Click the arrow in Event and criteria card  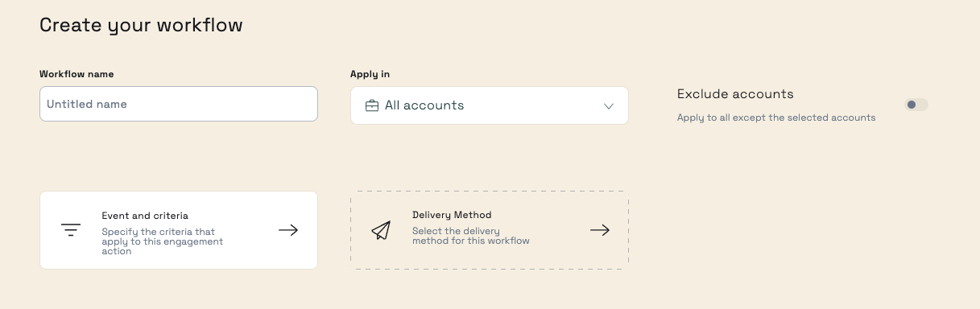click(x=288, y=230)
